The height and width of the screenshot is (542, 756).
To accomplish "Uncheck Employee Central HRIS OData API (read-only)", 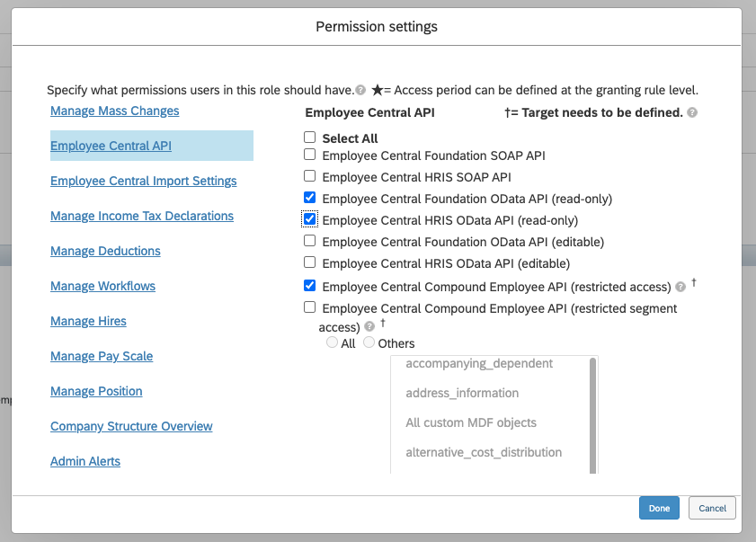I will click(x=310, y=218).
